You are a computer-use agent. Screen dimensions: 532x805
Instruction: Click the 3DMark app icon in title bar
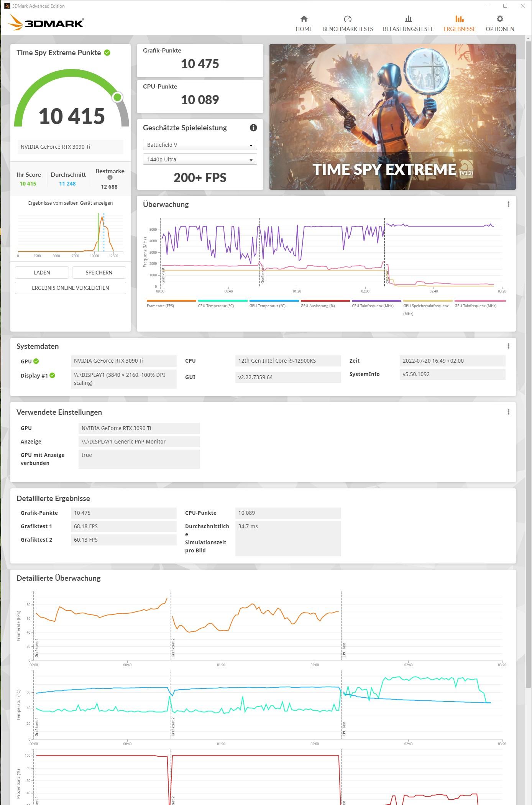pos(7,6)
